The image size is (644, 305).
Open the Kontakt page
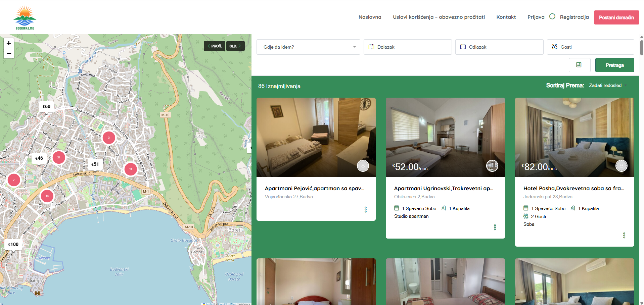point(506,17)
